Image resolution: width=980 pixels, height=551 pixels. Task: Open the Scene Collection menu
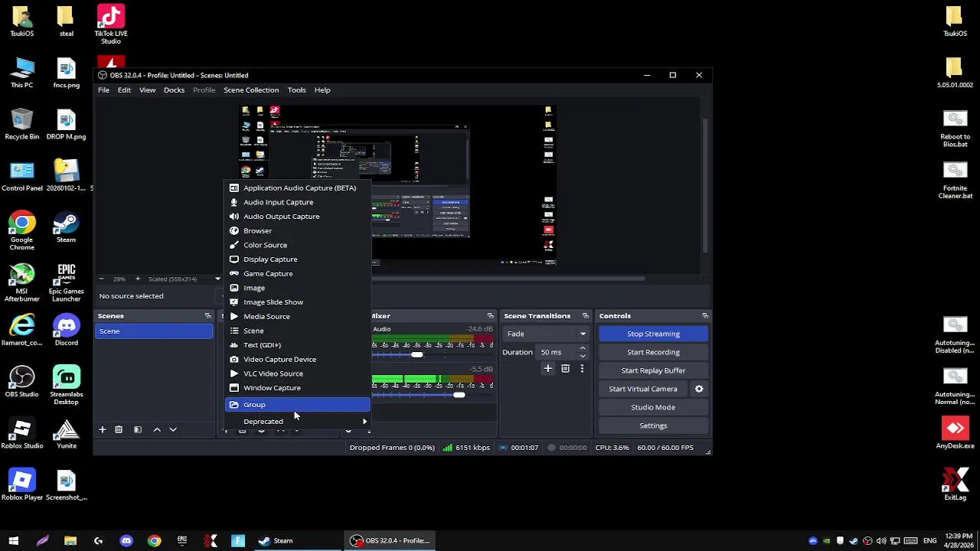[251, 90]
